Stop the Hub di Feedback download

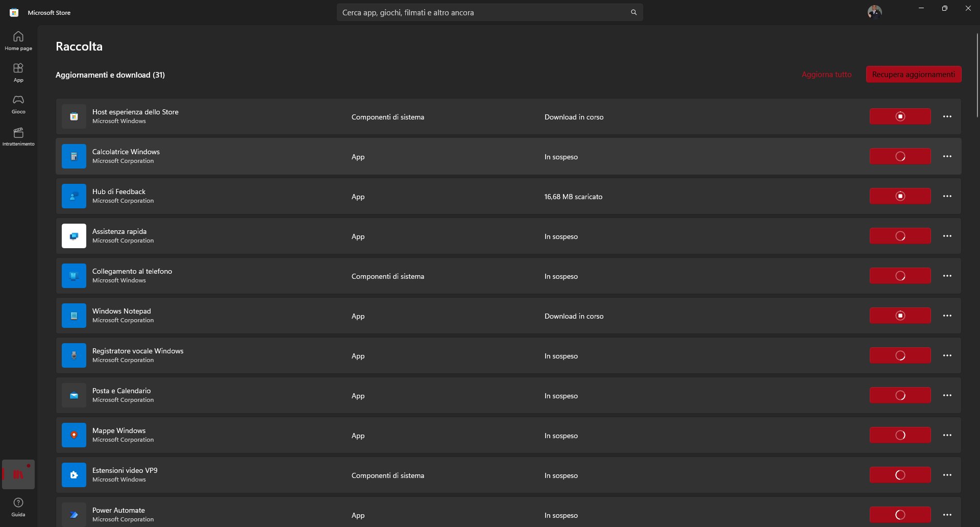tap(900, 196)
